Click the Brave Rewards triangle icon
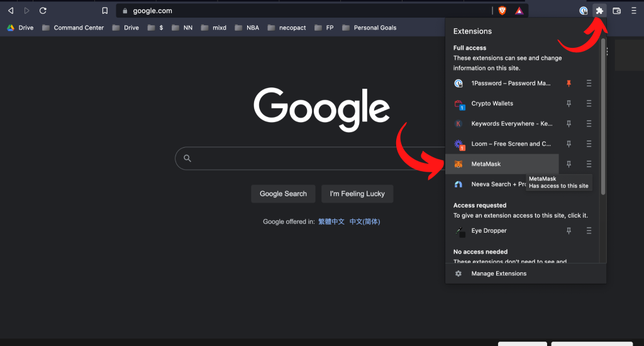This screenshot has width=644, height=346. pos(519,11)
